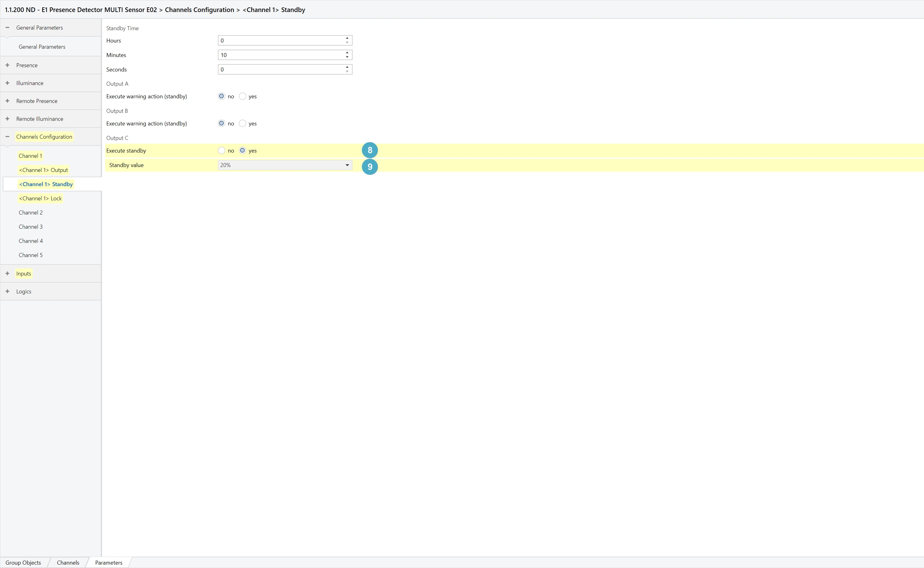924x568 pixels.
Task: Select Channel 3 in the sidebar
Action: tap(31, 227)
